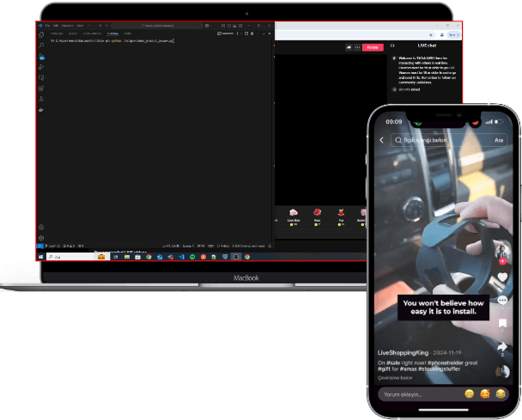Open Source Control view with pending badge
This screenshot has height=420, width=522.
[x=41, y=56]
